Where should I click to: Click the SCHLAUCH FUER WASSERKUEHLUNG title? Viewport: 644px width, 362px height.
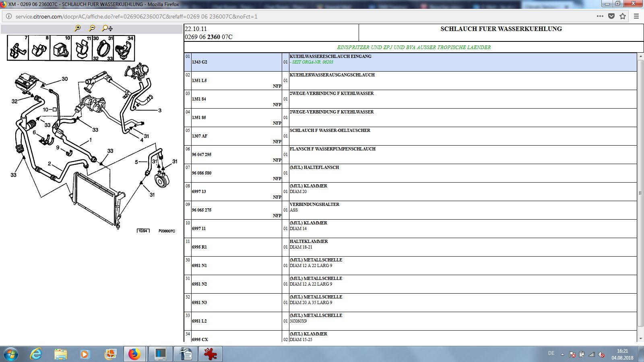point(501,29)
